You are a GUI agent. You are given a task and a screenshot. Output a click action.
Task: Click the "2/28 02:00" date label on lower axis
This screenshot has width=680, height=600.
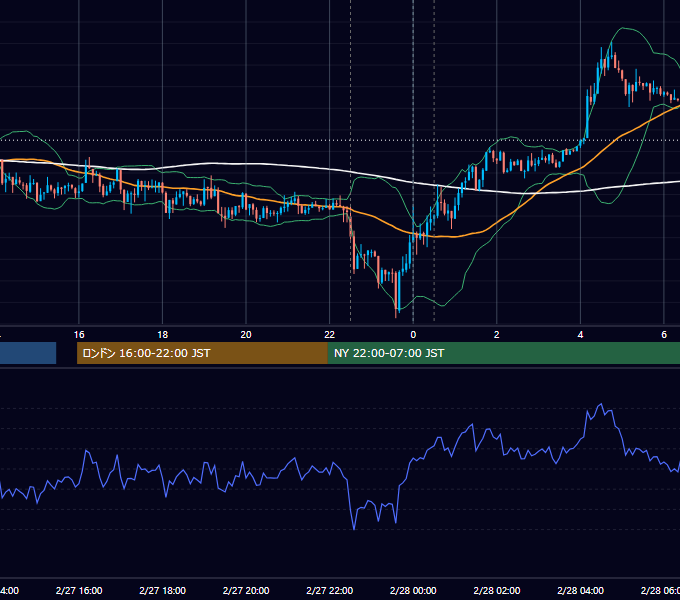[497, 590]
